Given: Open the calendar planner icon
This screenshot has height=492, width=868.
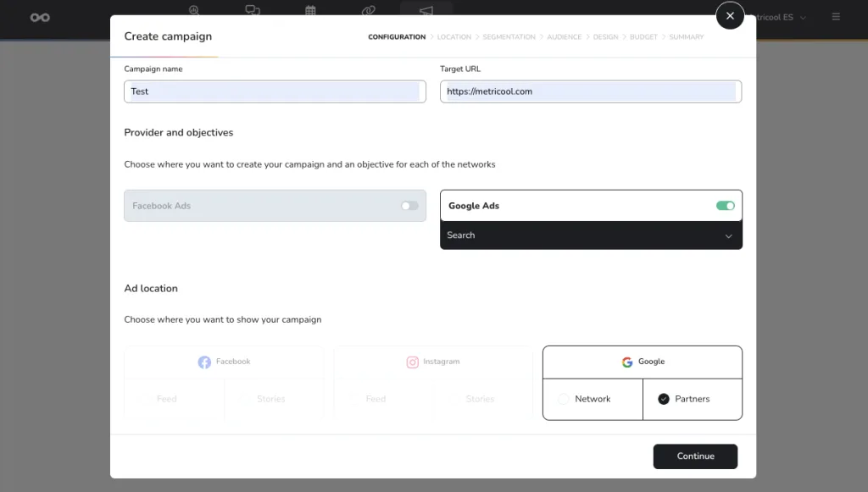Looking at the screenshot, I should [x=310, y=10].
